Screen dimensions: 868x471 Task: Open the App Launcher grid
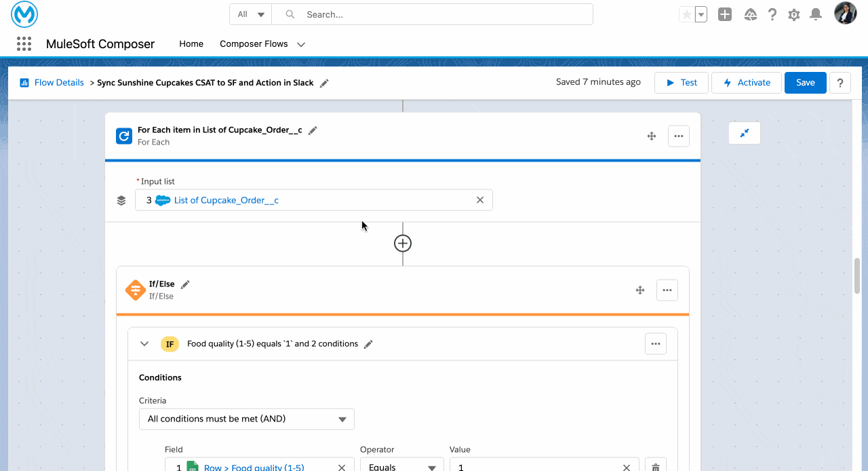24,44
